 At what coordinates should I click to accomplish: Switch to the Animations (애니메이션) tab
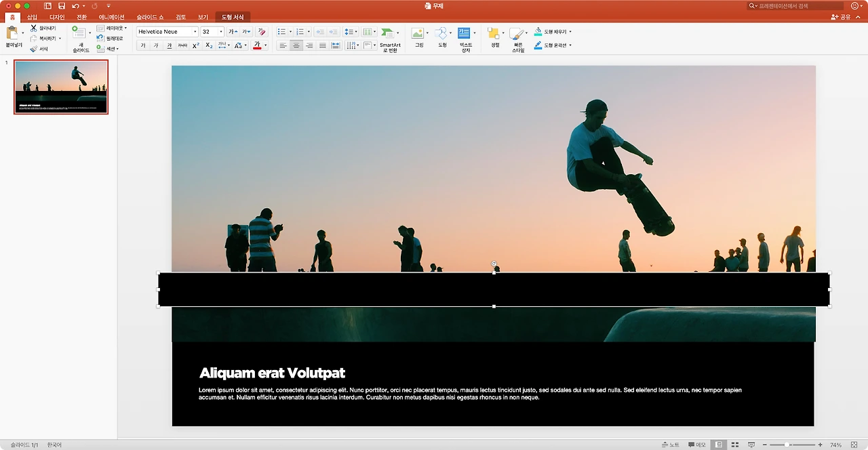tap(112, 17)
